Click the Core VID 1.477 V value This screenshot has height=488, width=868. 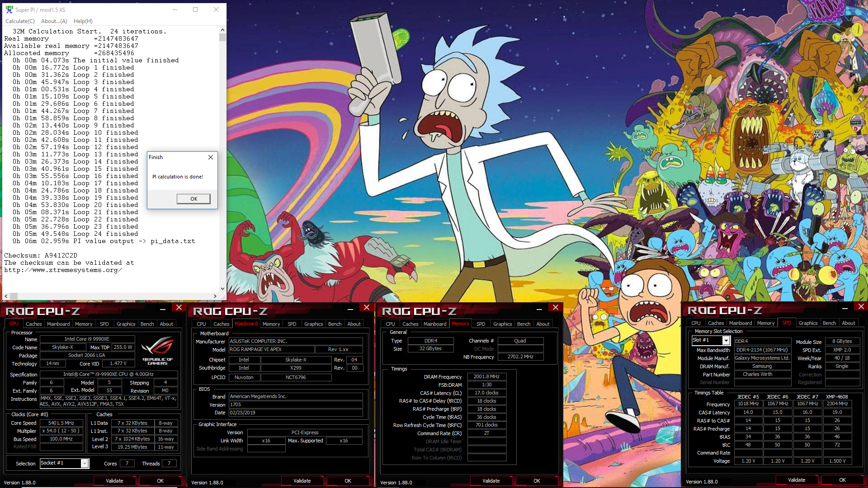(x=118, y=363)
